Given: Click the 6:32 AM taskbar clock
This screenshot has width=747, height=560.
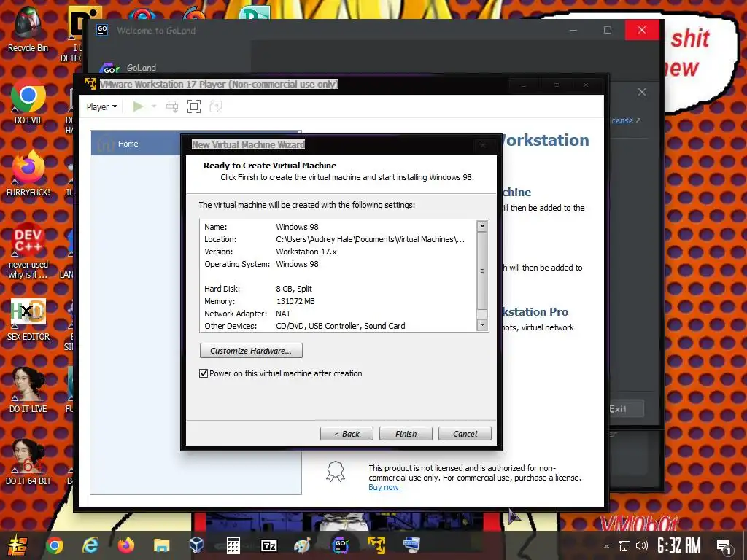Looking at the screenshot, I should [679, 545].
